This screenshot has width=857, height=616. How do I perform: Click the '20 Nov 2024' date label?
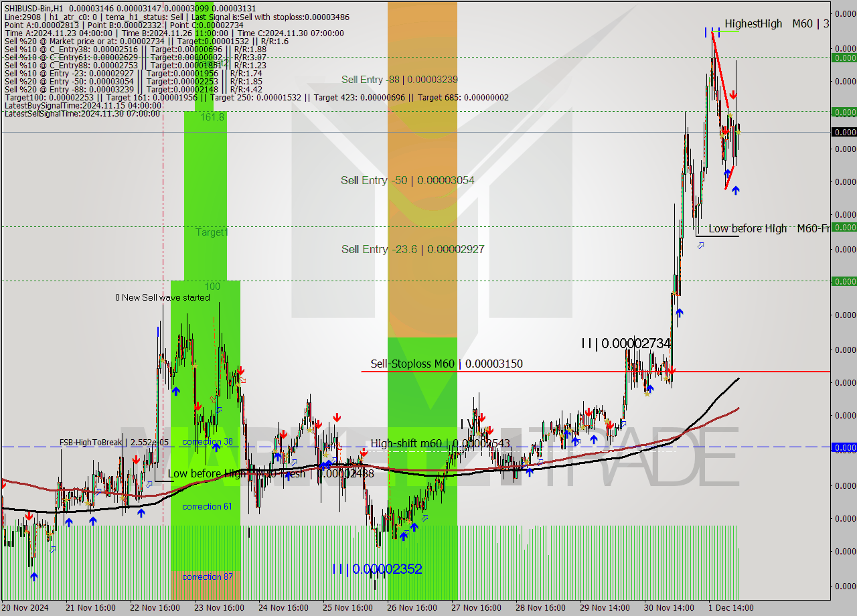click(26, 608)
